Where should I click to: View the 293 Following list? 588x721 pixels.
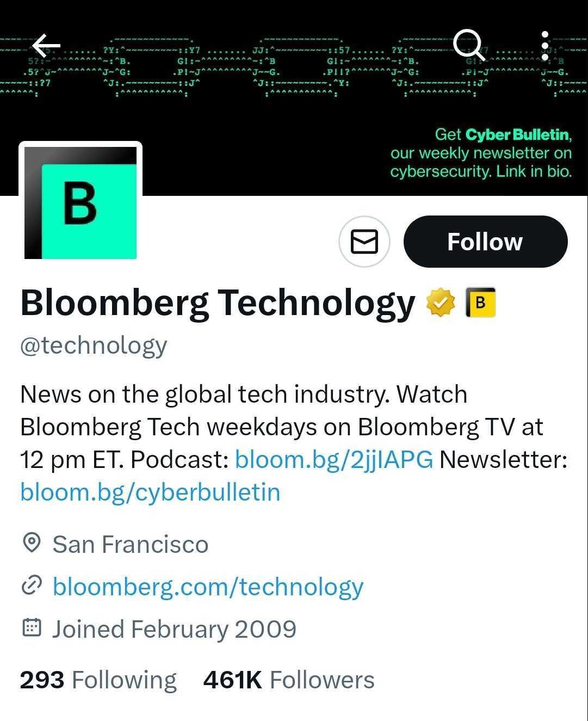pos(98,679)
